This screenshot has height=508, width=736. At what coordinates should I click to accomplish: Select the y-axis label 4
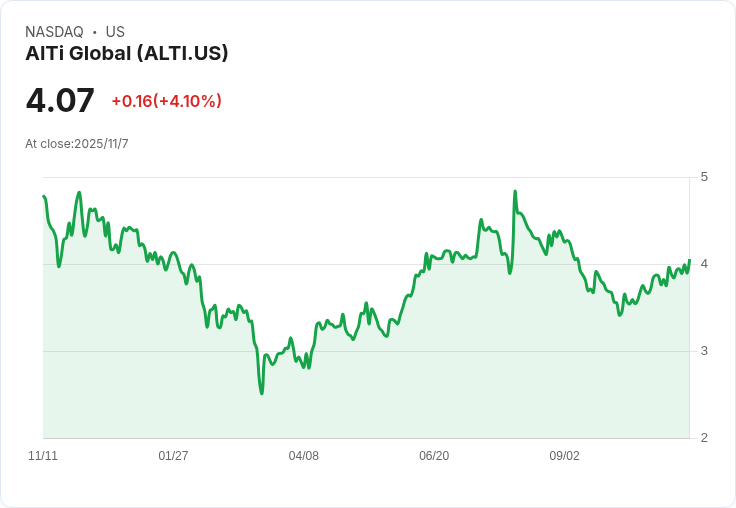pyautogui.click(x=704, y=264)
